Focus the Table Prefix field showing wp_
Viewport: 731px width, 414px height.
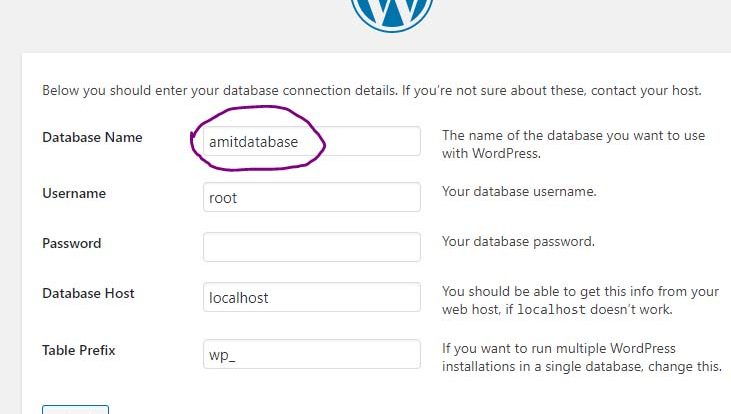(312, 354)
